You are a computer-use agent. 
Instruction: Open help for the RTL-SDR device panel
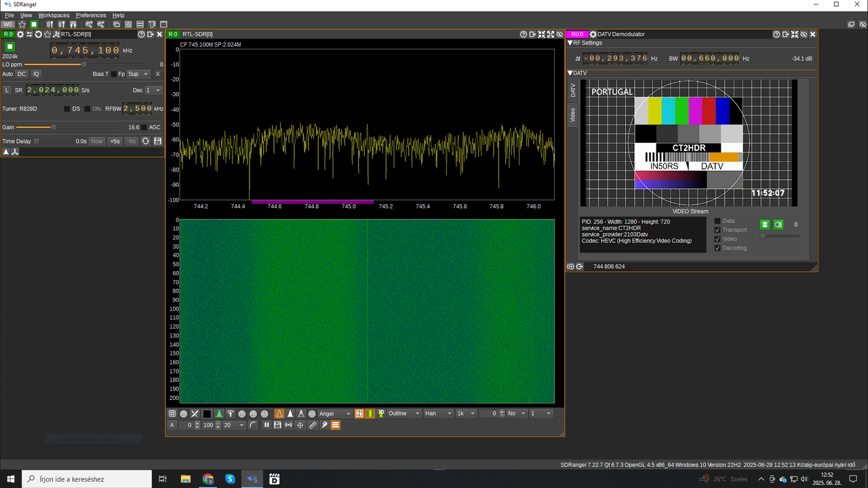(x=142, y=34)
